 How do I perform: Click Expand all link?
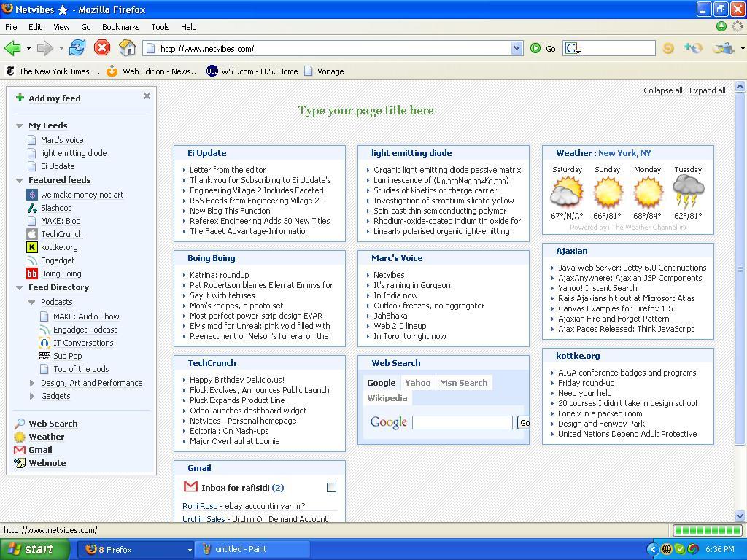708,90
